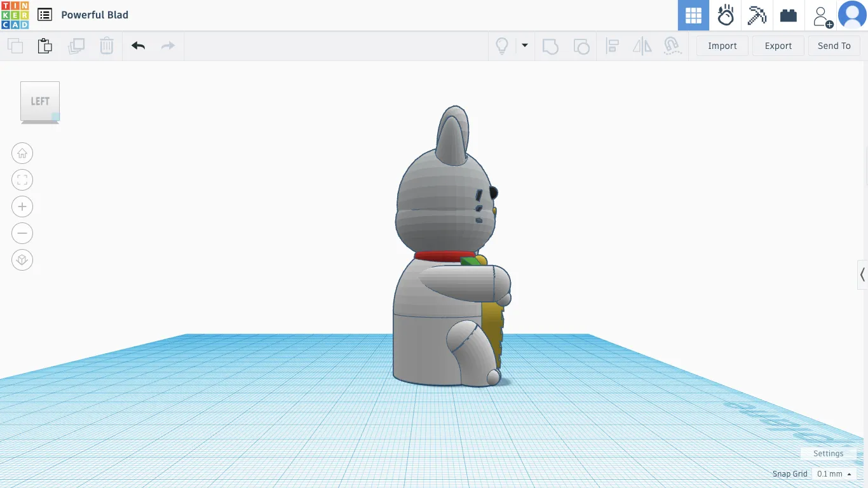The height and width of the screenshot is (488, 868).
Task: Open workplane Settings
Action: pyautogui.click(x=828, y=454)
